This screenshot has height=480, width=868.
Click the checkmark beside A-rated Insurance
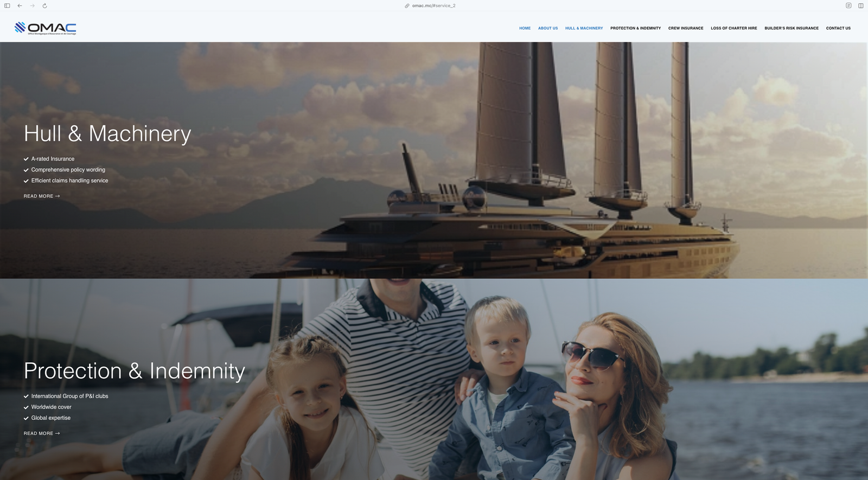tap(26, 159)
